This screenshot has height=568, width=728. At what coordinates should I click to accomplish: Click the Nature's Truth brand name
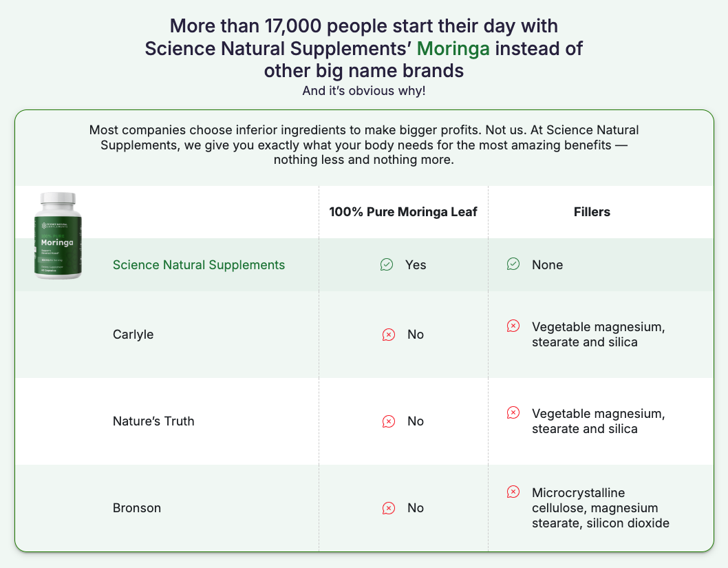coord(153,421)
